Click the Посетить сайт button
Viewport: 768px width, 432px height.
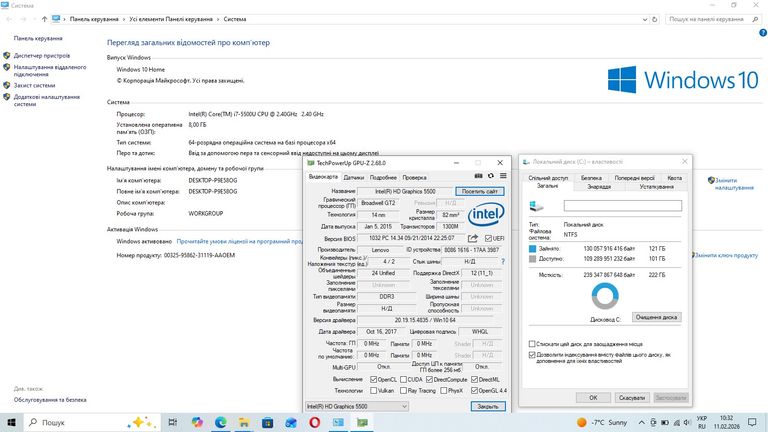click(x=480, y=191)
